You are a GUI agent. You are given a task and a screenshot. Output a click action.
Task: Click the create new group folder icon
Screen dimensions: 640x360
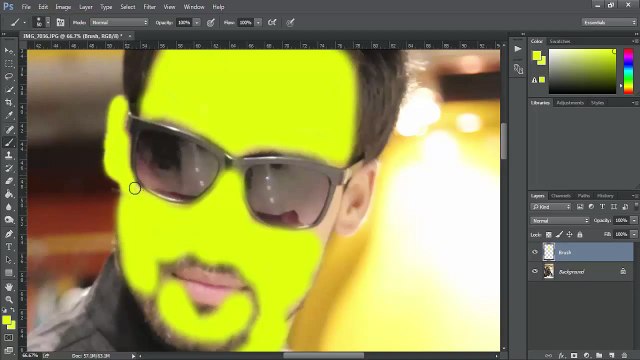[599, 356]
